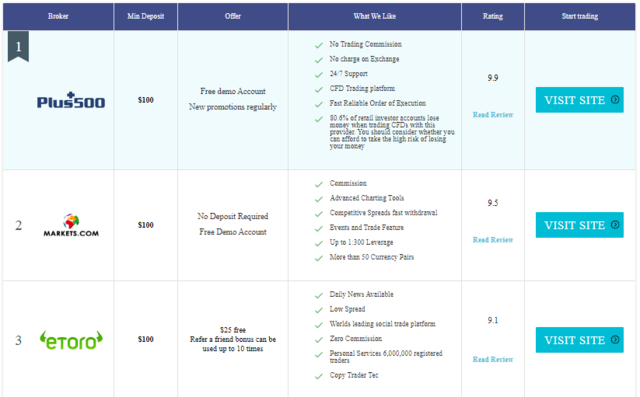The width and height of the screenshot is (640, 397).
Task: Select the Offer column header
Action: (x=233, y=16)
